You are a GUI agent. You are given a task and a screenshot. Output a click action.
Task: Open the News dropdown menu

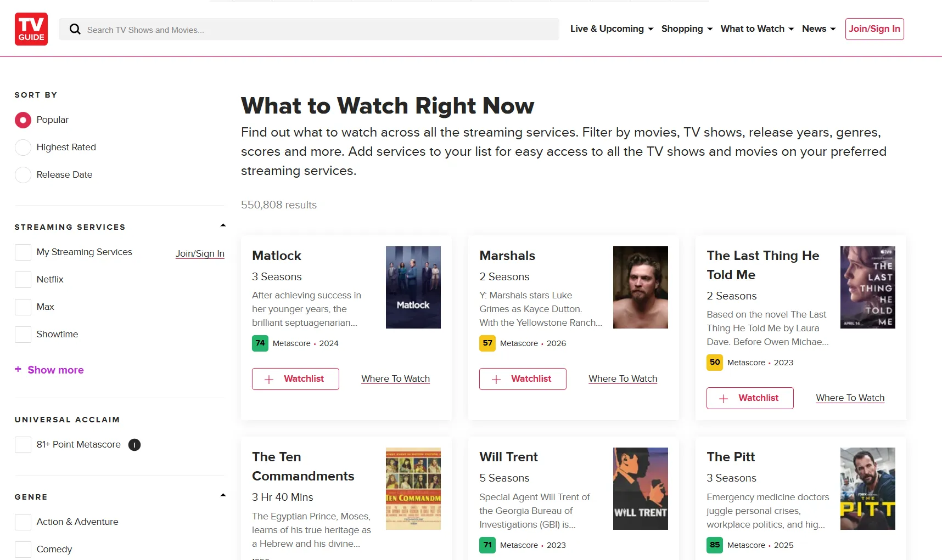coord(817,29)
